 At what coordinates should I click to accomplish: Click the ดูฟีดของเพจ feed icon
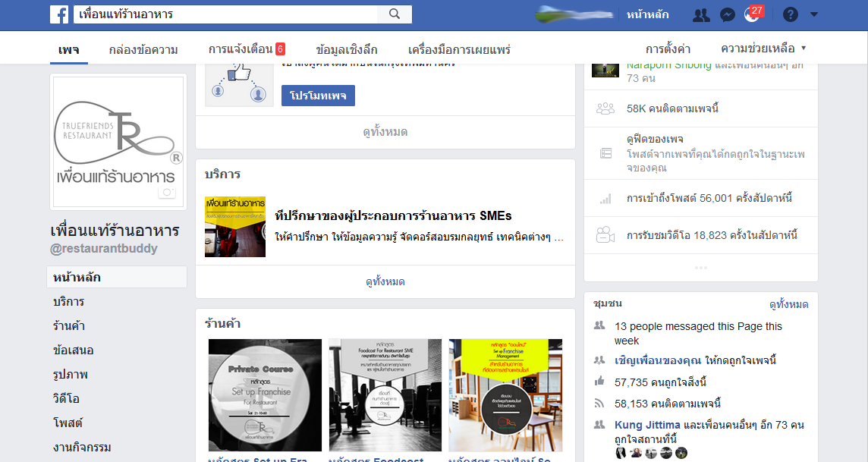[x=606, y=153]
